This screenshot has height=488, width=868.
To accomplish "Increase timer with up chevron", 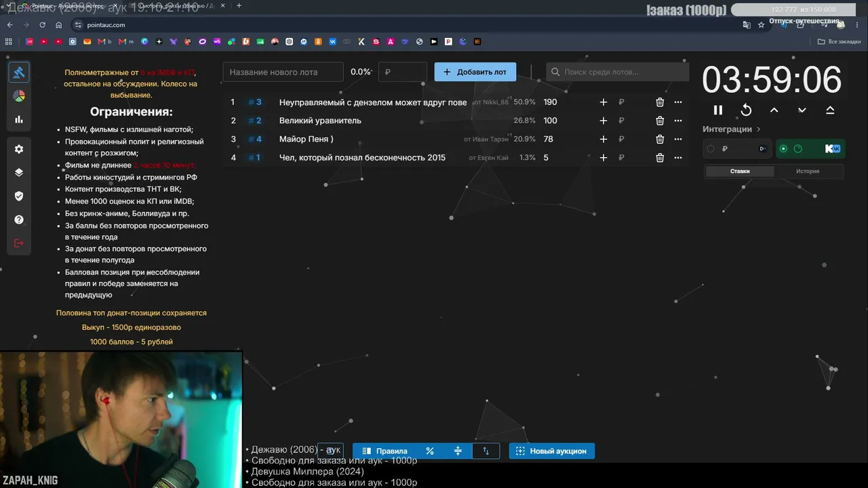I will (x=774, y=110).
